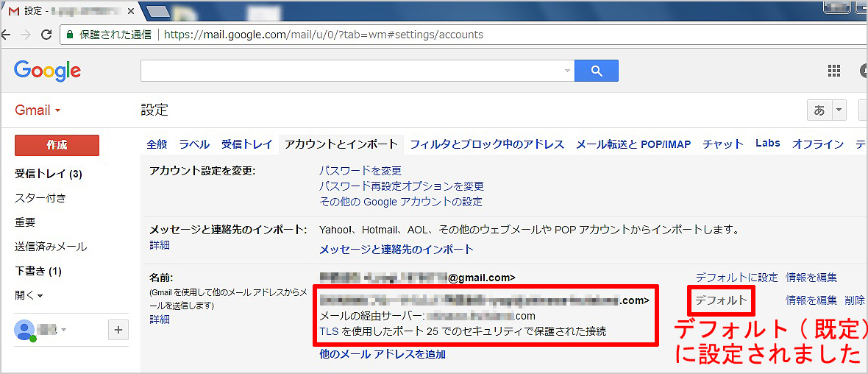The width and height of the screenshot is (868, 374).
Task: Open the Google apps grid icon
Action: [x=833, y=71]
